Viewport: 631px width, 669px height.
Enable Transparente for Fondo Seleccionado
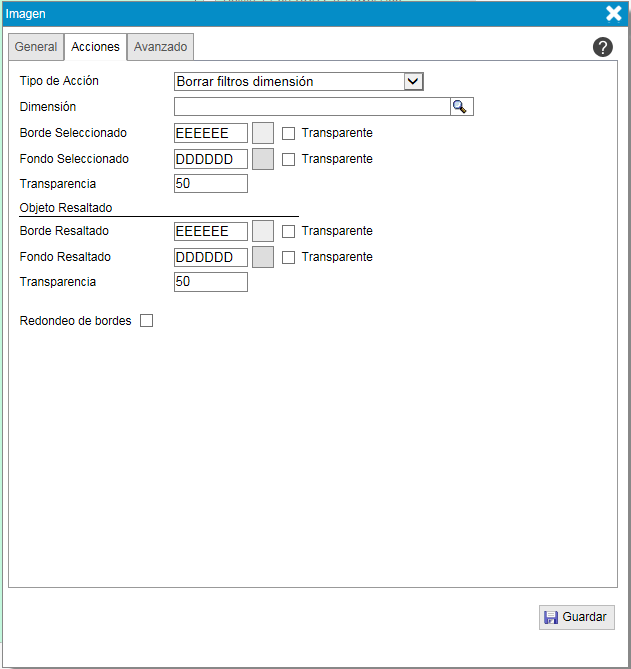pos(288,159)
